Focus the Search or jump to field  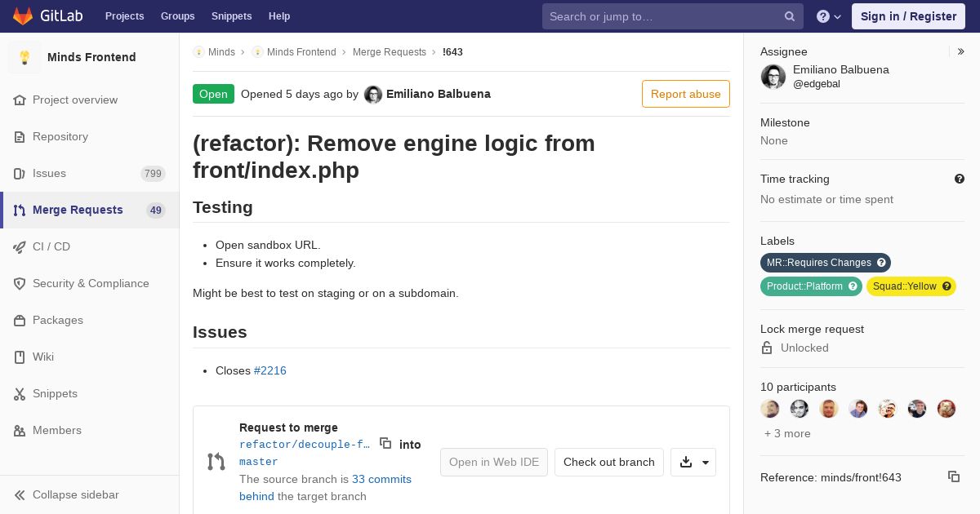coord(661,16)
